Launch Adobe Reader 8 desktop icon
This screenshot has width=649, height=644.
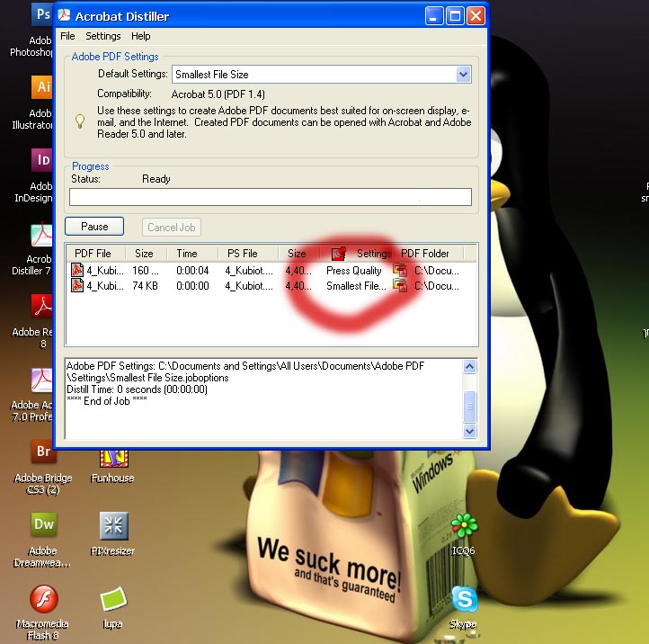pos(41,306)
